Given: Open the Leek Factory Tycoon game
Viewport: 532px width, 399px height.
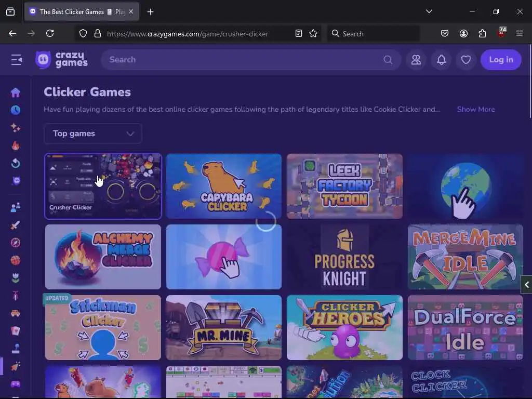Looking at the screenshot, I should coord(344,186).
